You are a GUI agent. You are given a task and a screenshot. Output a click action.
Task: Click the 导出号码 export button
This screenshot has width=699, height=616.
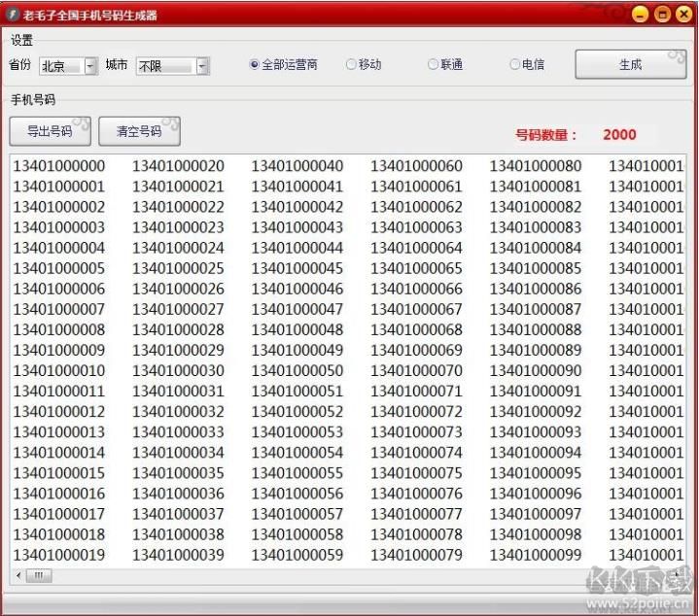[x=50, y=131]
